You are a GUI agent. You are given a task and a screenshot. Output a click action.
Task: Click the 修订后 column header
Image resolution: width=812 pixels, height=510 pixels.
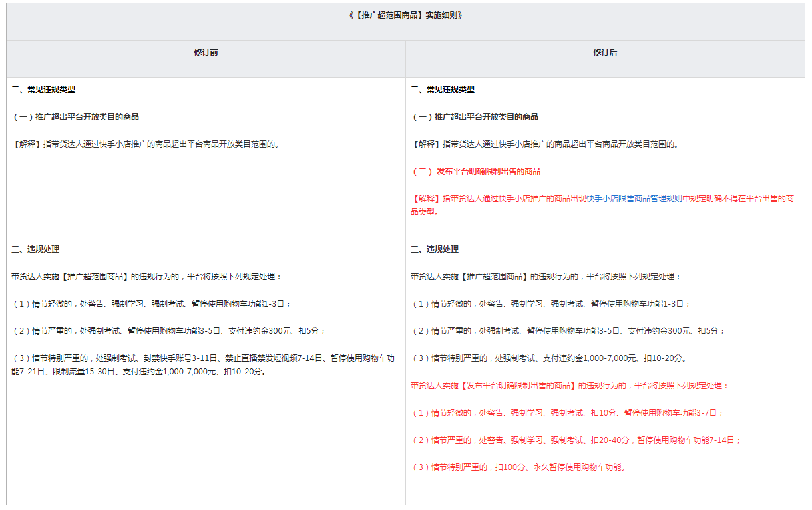(x=605, y=53)
